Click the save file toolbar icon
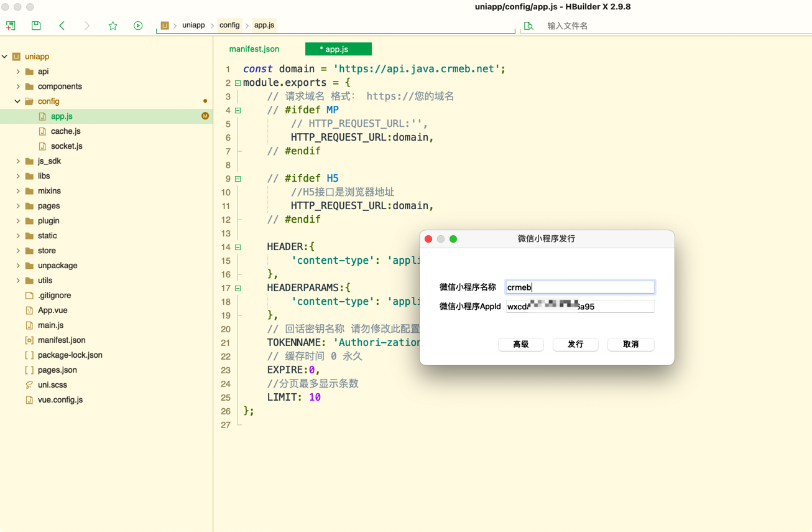 coord(36,26)
